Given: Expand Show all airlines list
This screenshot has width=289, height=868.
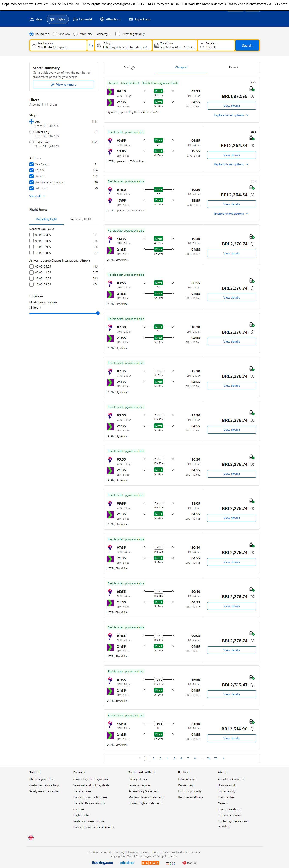Looking at the screenshot, I should coord(37,196).
